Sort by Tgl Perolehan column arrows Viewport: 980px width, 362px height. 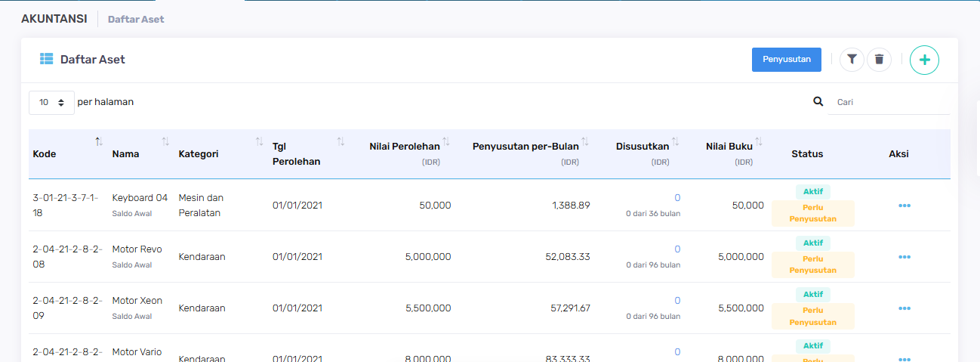coord(341,141)
